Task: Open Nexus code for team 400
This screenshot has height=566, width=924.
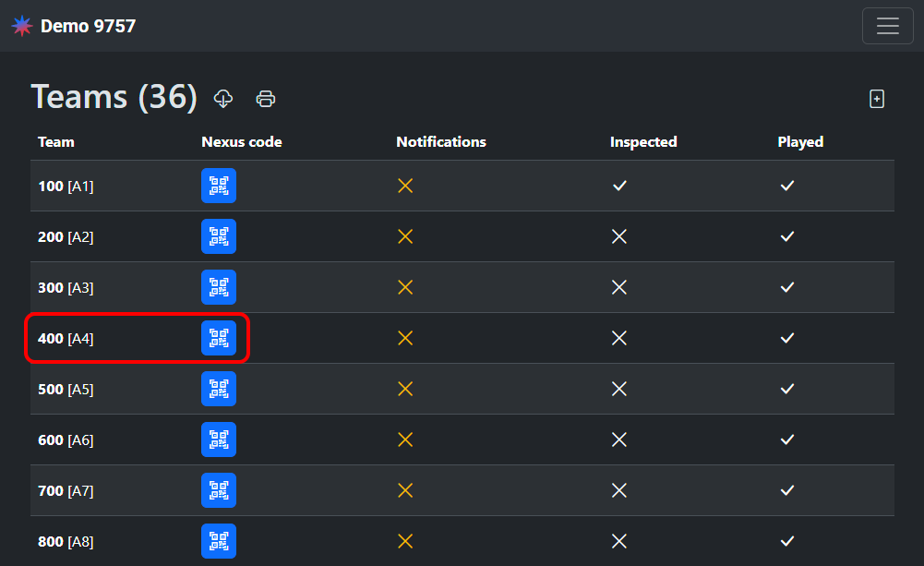Action: [x=219, y=338]
